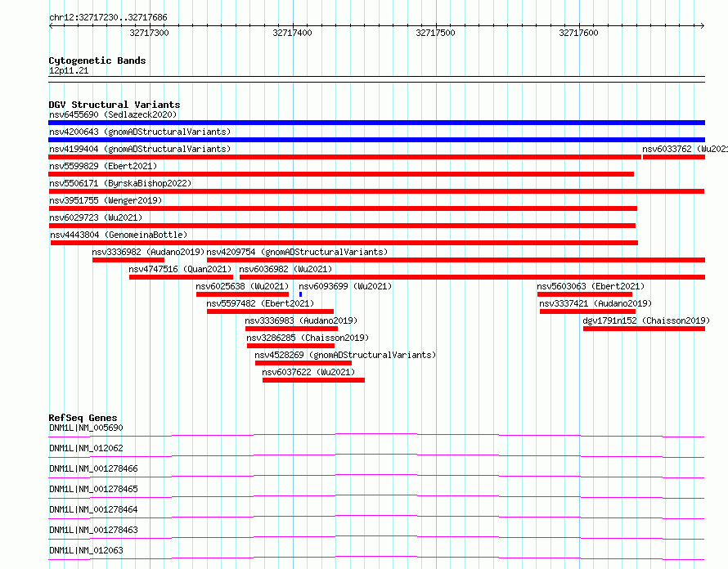Click red bar under dgv1791n152 label

pos(644,329)
